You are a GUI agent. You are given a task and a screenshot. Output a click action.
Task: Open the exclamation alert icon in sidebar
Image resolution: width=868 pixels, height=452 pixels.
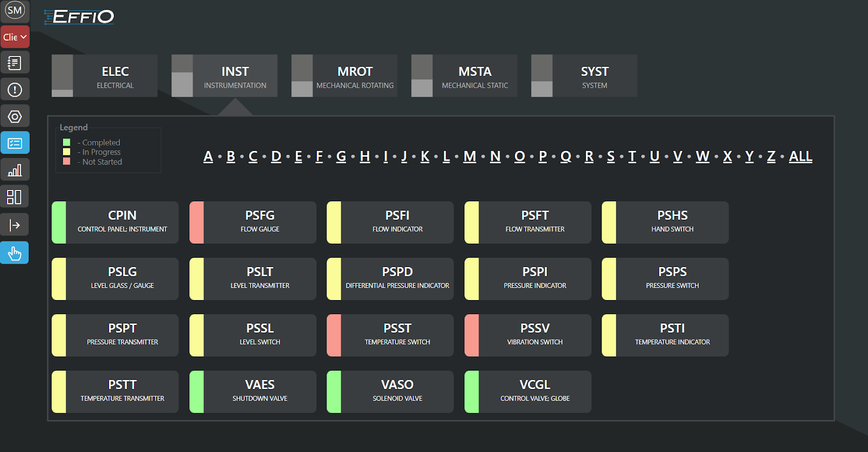pyautogui.click(x=15, y=90)
